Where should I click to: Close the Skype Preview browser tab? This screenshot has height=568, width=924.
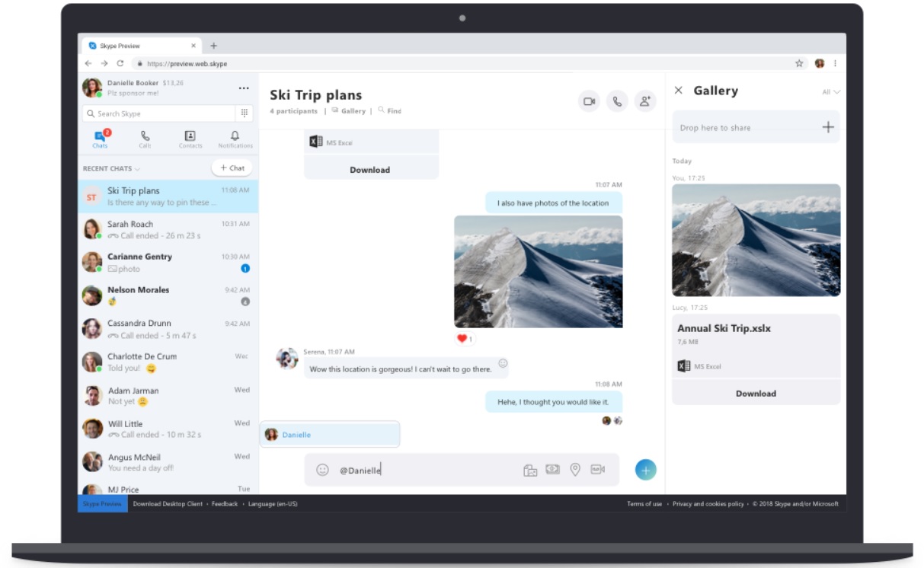point(193,46)
